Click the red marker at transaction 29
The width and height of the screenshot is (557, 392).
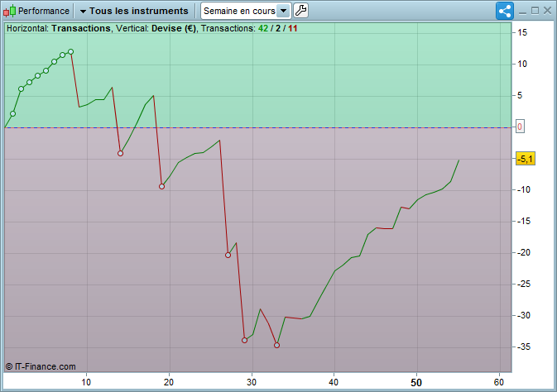click(x=244, y=340)
